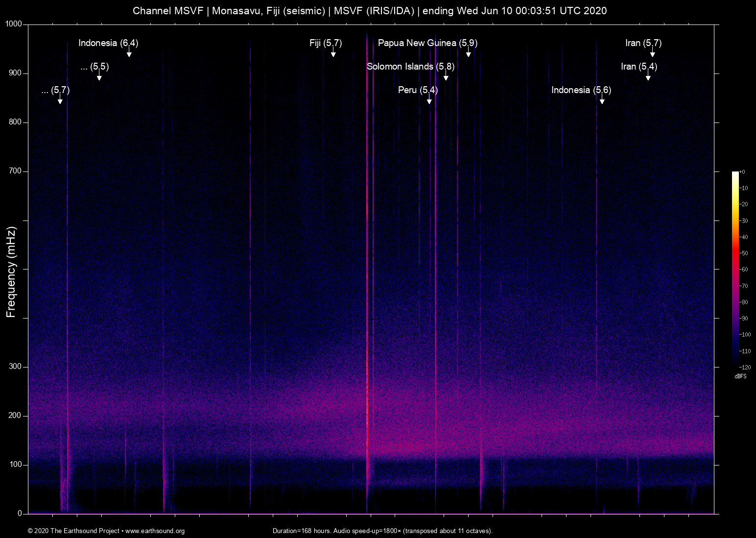
Task: Select the Indonesia (5.6) event label
Action: (581, 90)
